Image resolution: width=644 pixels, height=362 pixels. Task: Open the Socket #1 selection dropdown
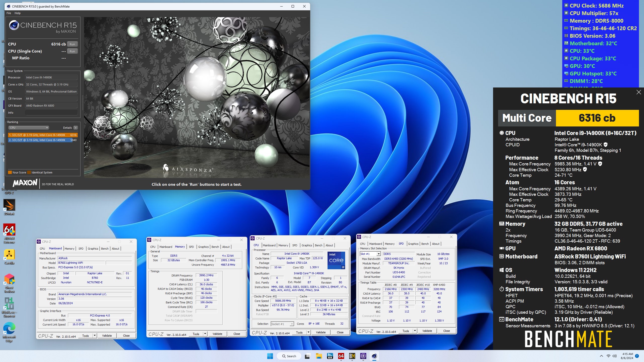pos(282,324)
